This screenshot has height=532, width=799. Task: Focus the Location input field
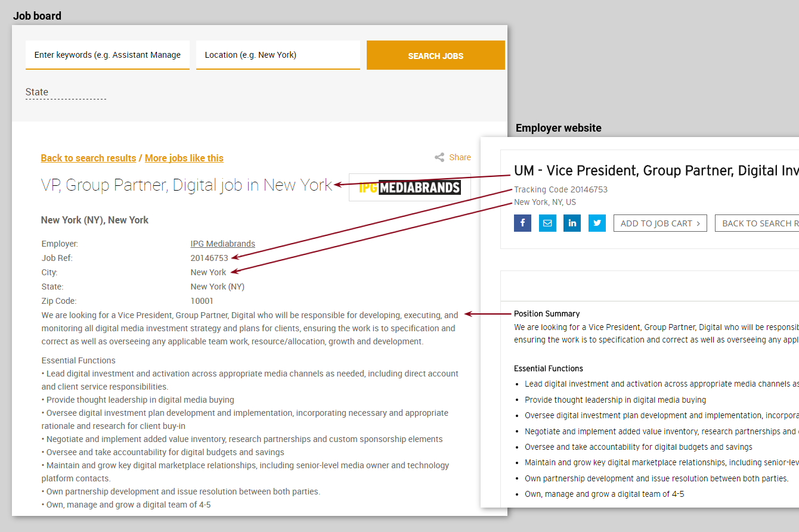[x=278, y=55]
